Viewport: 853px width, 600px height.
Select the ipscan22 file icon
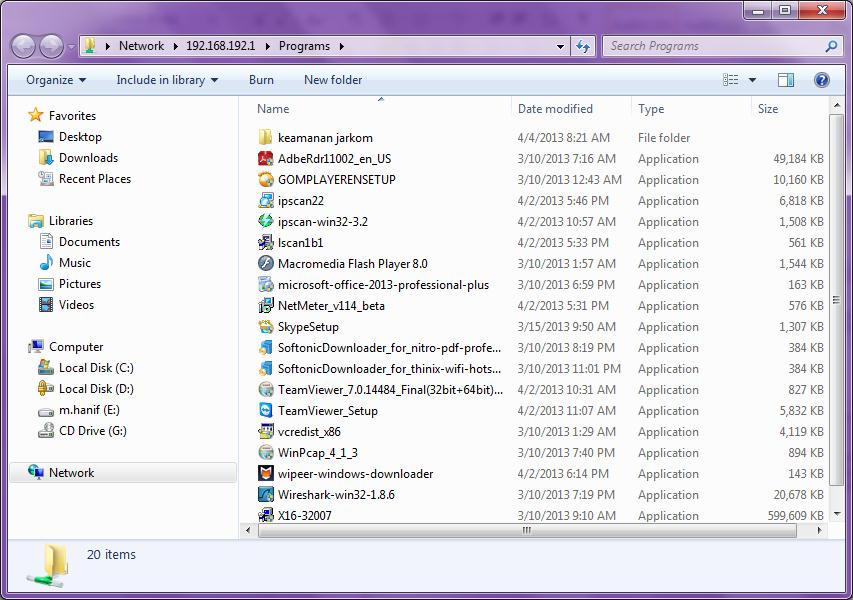point(265,200)
